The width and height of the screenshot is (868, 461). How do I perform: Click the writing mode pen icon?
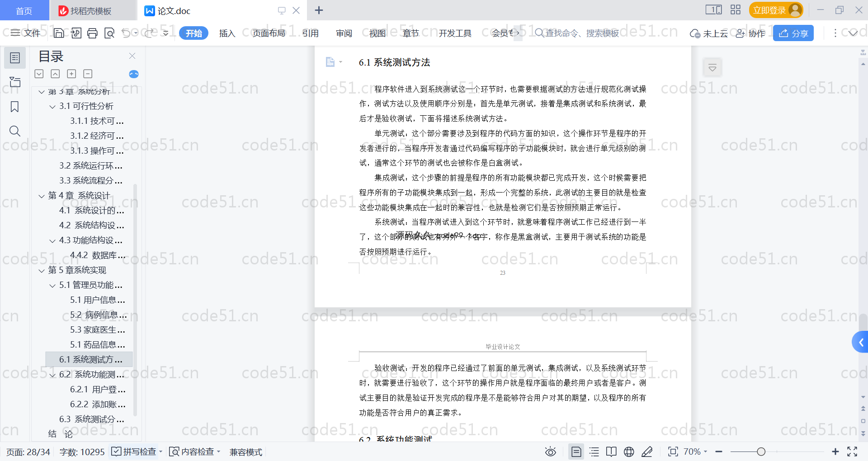(x=647, y=452)
